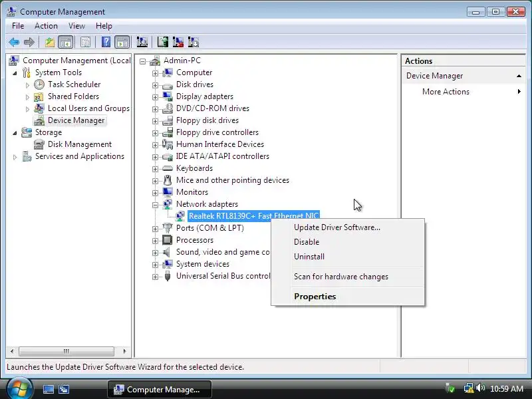Select the Human Interface Devices icon

pyautogui.click(x=168, y=144)
